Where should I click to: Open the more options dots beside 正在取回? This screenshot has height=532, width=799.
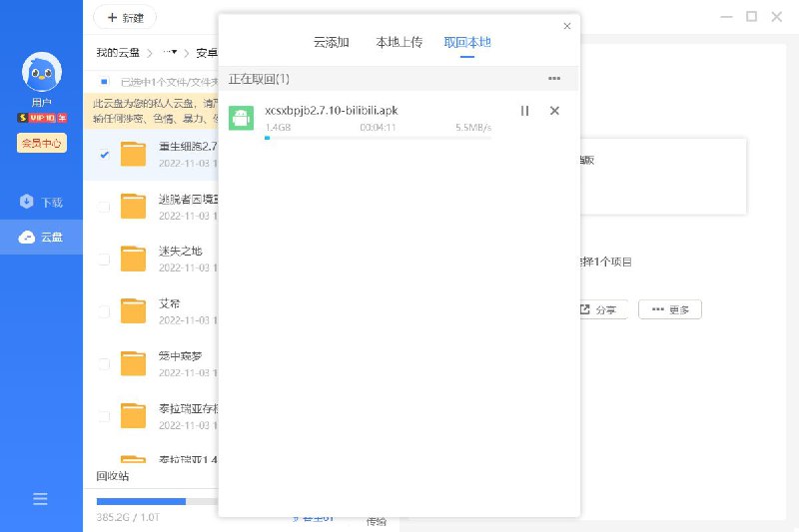[x=554, y=79]
